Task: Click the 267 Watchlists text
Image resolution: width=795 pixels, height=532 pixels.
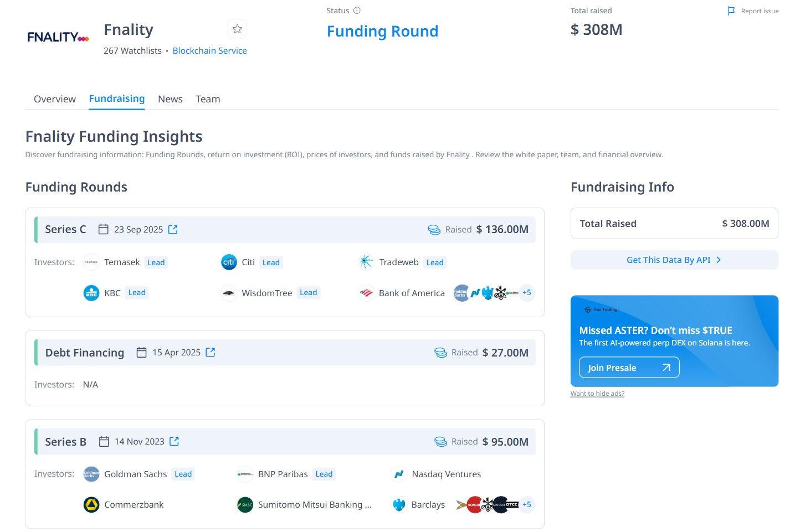Action: (x=132, y=50)
